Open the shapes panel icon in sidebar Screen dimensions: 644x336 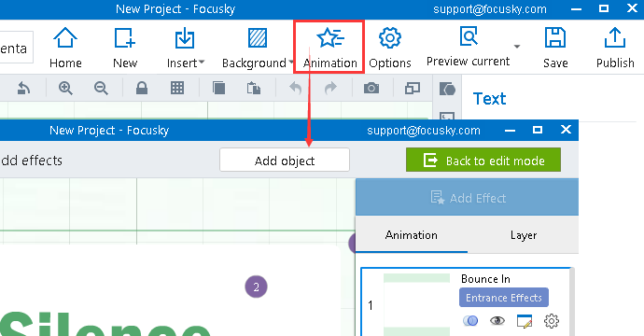click(x=447, y=89)
